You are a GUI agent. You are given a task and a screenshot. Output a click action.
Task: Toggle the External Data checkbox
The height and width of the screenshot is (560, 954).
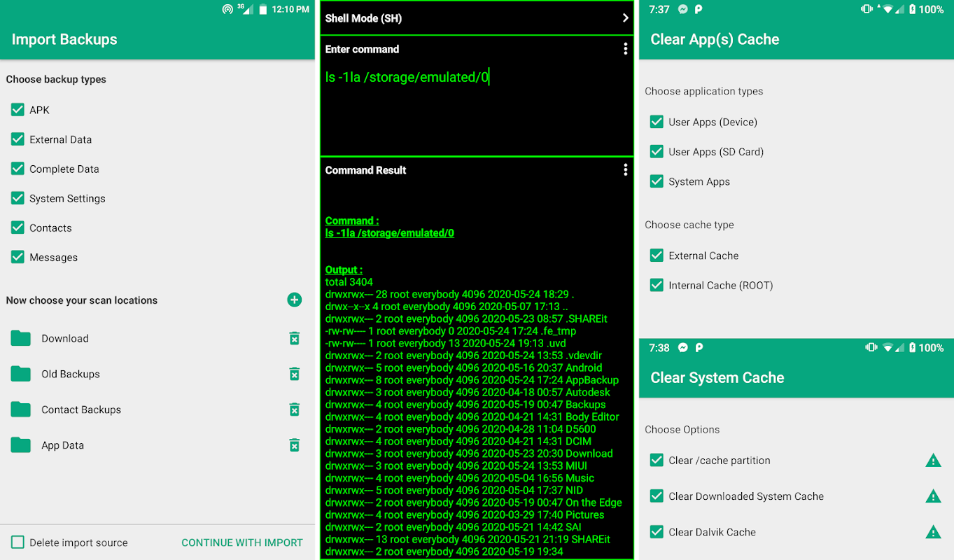point(17,139)
